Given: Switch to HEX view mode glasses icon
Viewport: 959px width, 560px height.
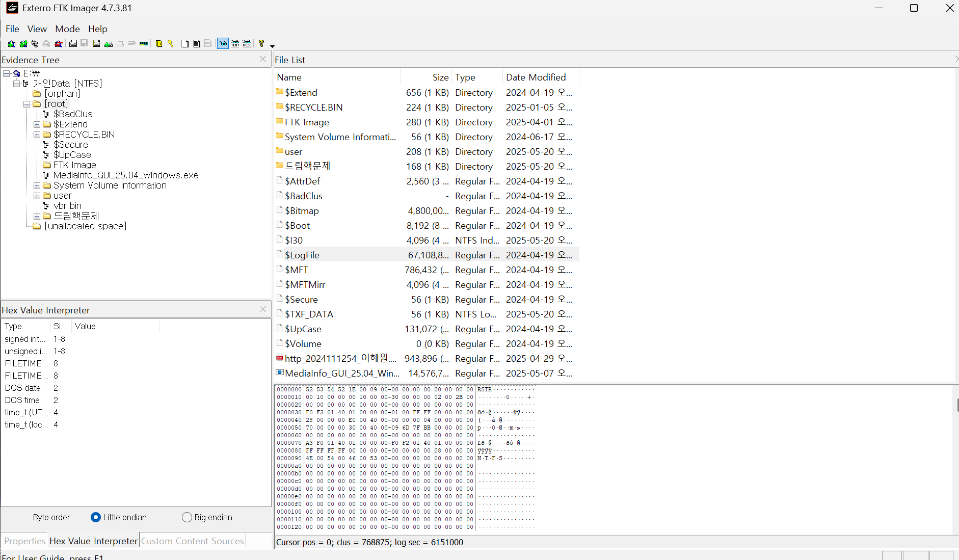Looking at the screenshot, I should click(x=247, y=44).
